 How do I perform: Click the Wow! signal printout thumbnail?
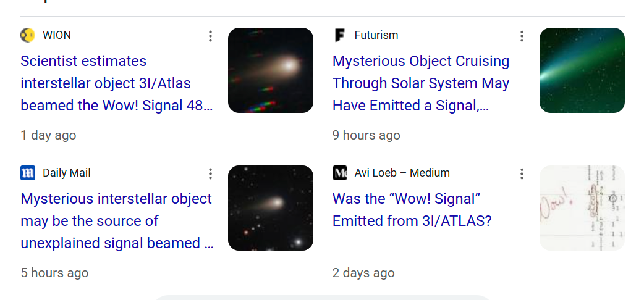pyautogui.click(x=582, y=208)
